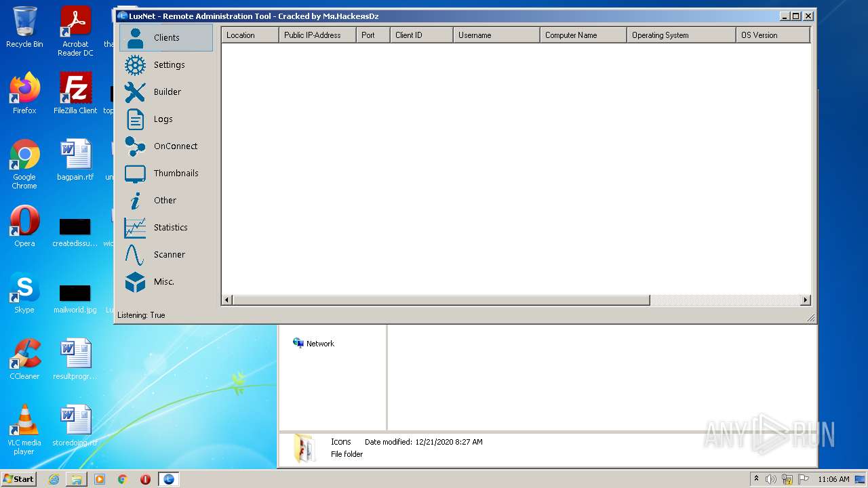Open the storedoing.rtf desktop file
Image resolution: width=868 pixels, height=488 pixels.
coord(75,426)
